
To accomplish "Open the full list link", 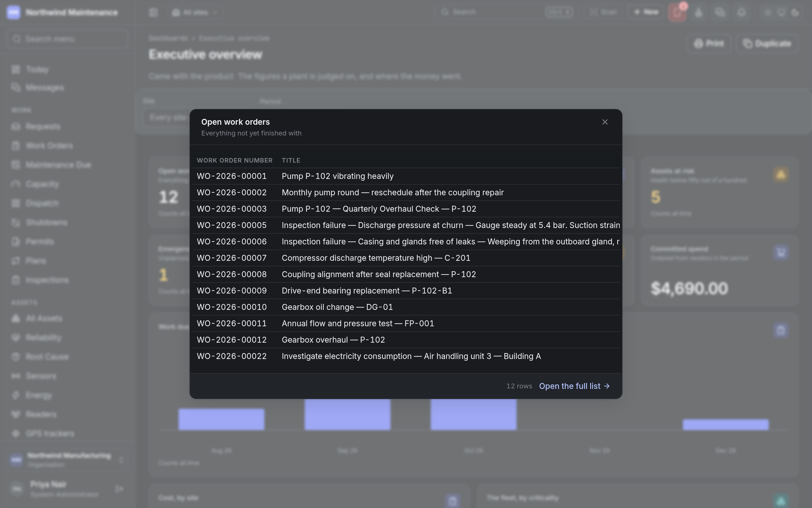I will click(x=574, y=386).
